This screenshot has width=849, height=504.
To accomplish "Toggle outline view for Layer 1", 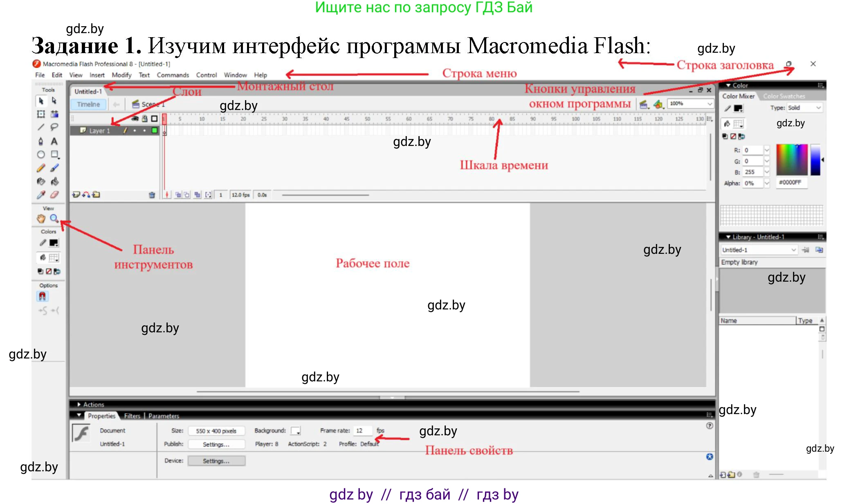I will coord(155,130).
